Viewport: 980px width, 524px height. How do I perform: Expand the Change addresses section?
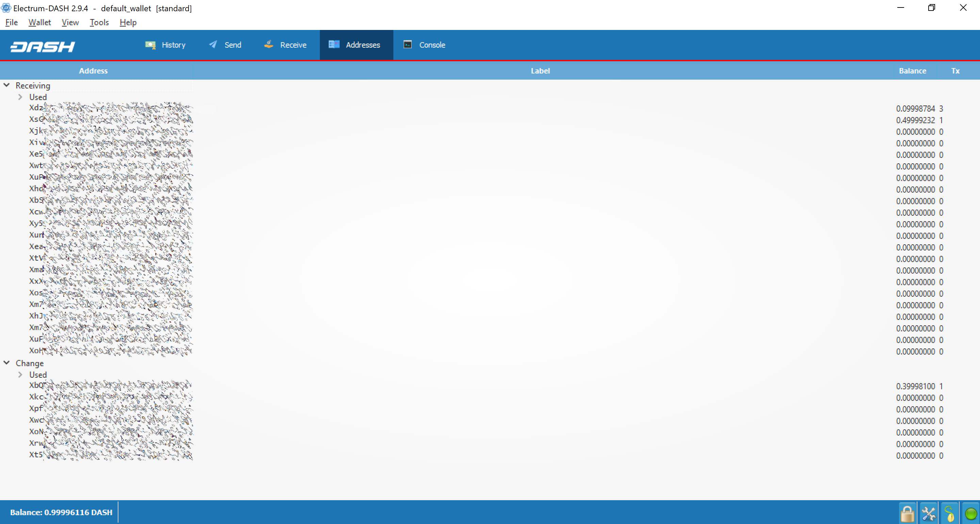point(7,363)
